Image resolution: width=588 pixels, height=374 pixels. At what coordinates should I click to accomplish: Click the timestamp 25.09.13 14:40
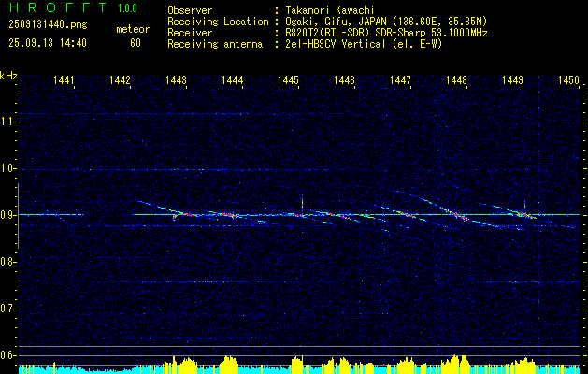(48, 43)
